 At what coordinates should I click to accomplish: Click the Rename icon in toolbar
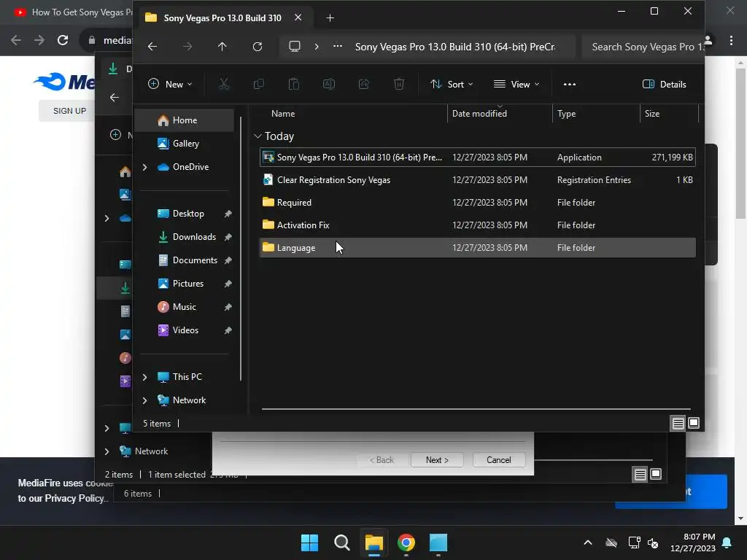[329, 85]
